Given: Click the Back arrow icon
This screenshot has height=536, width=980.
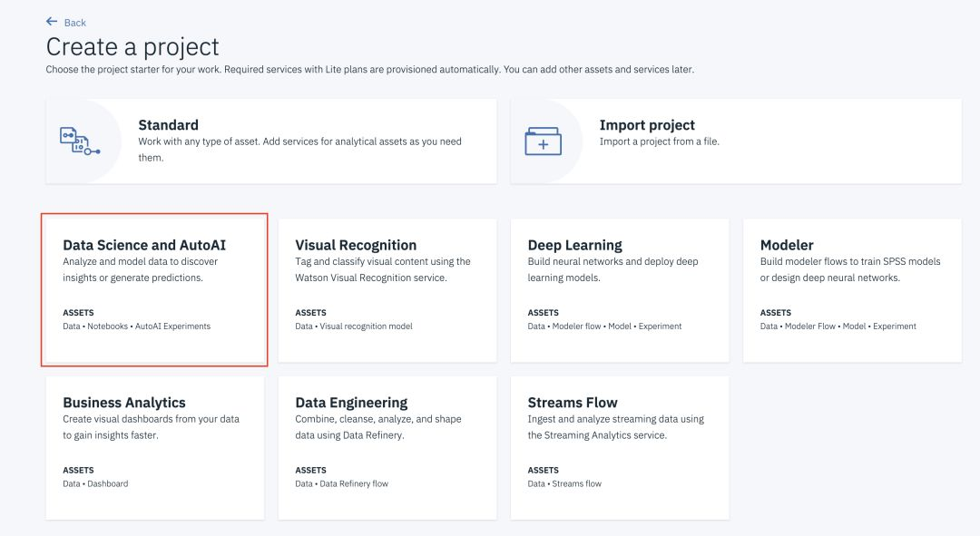Looking at the screenshot, I should pos(52,22).
